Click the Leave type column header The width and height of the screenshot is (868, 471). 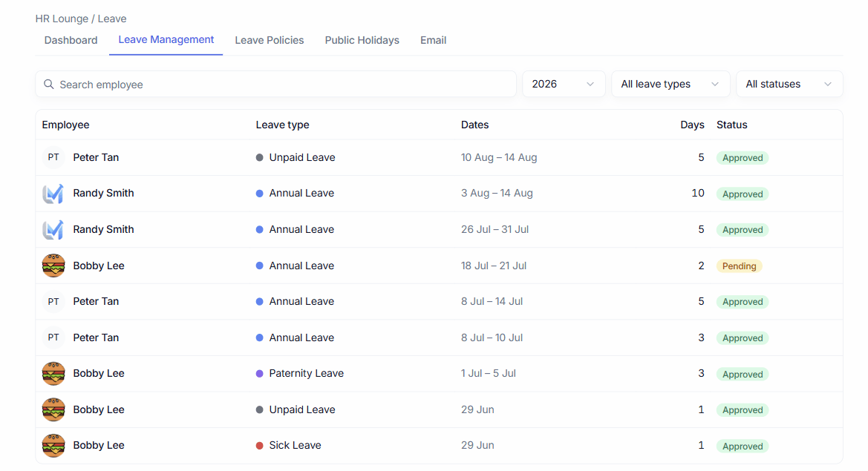282,125
